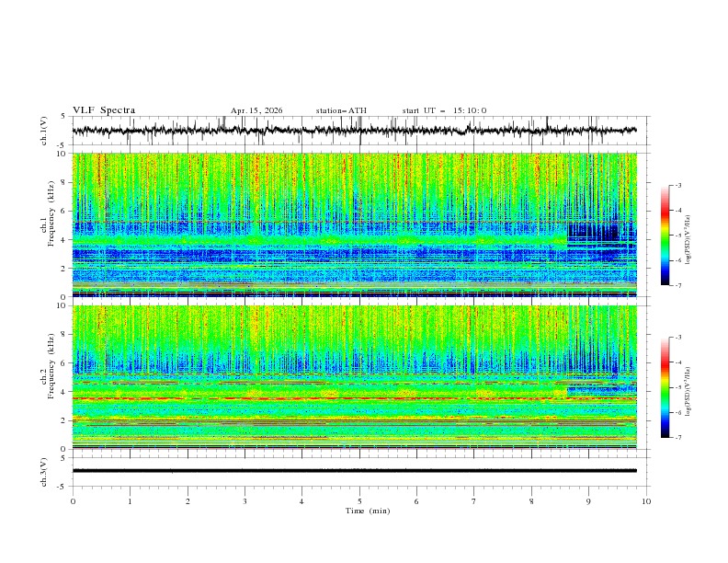Image resolution: width=728 pixels, height=563 pixels.
Task: Click the ch.1 spectrogram panel
Action: 354,224
